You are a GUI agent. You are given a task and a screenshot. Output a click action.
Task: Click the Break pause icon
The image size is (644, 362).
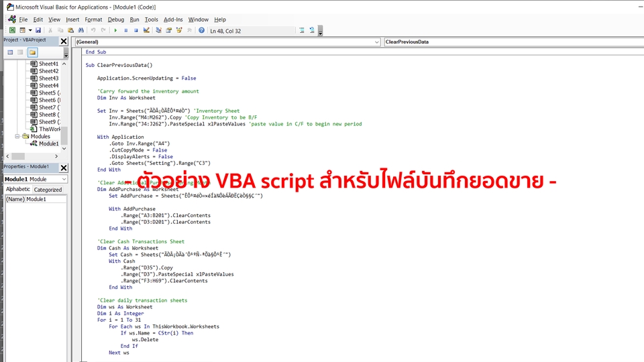pyautogui.click(x=125, y=30)
